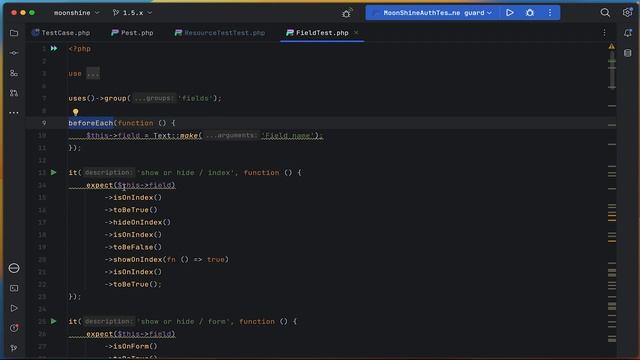Open the Pull Requests tool window
Screen dimensions: 640x360
tap(14, 93)
